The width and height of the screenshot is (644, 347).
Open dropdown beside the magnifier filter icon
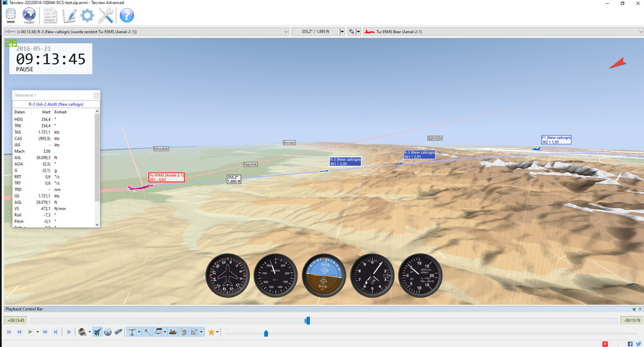[x=90, y=332]
